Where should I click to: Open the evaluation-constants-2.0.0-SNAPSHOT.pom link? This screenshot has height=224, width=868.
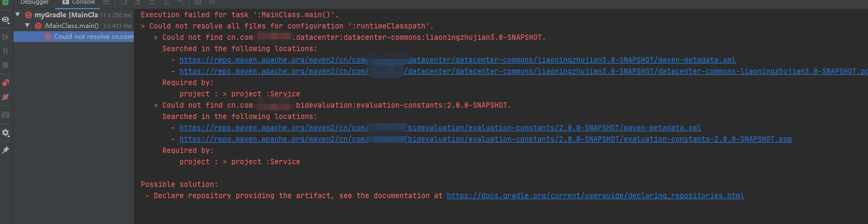[x=600, y=139]
